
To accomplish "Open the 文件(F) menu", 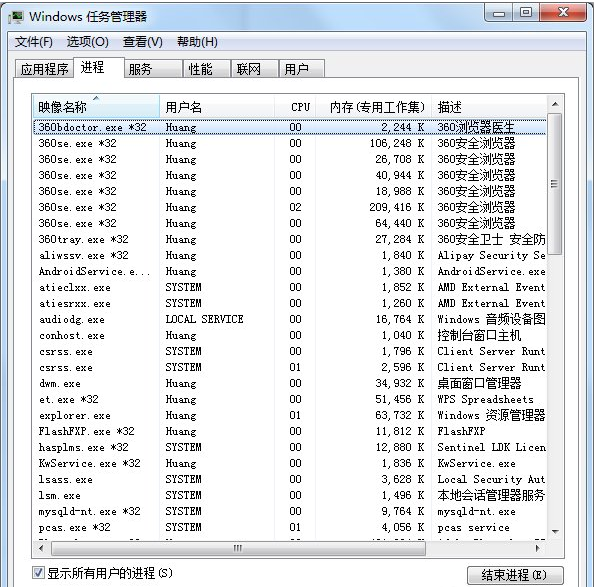I will pyautogui.click(x=34, y=42).
